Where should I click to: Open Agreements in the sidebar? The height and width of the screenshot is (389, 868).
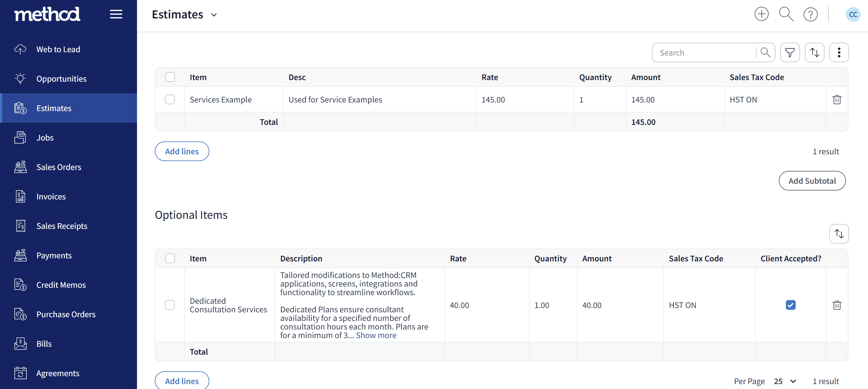pos(68,373)
